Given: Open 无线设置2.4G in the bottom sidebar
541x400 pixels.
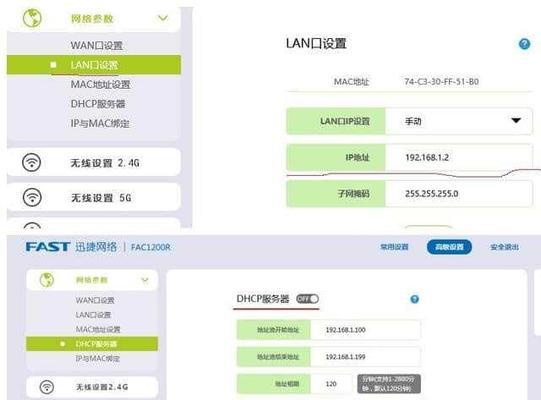Looking at the screenshot, I should [x=92, y=387].
